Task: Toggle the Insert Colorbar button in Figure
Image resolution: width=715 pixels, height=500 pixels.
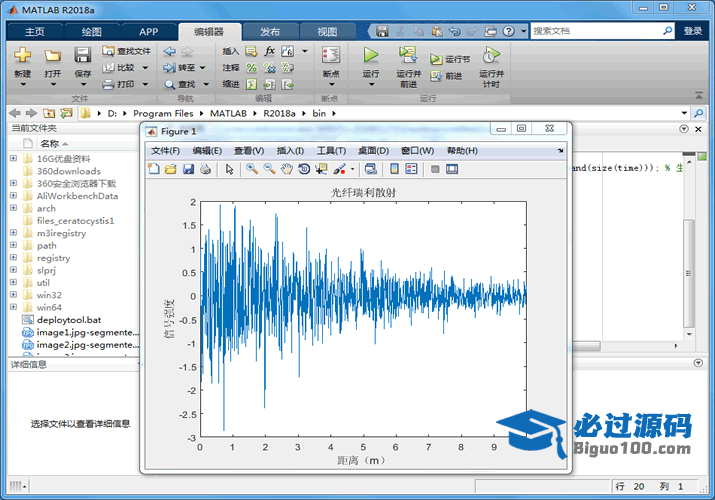Action: point(394,169)
